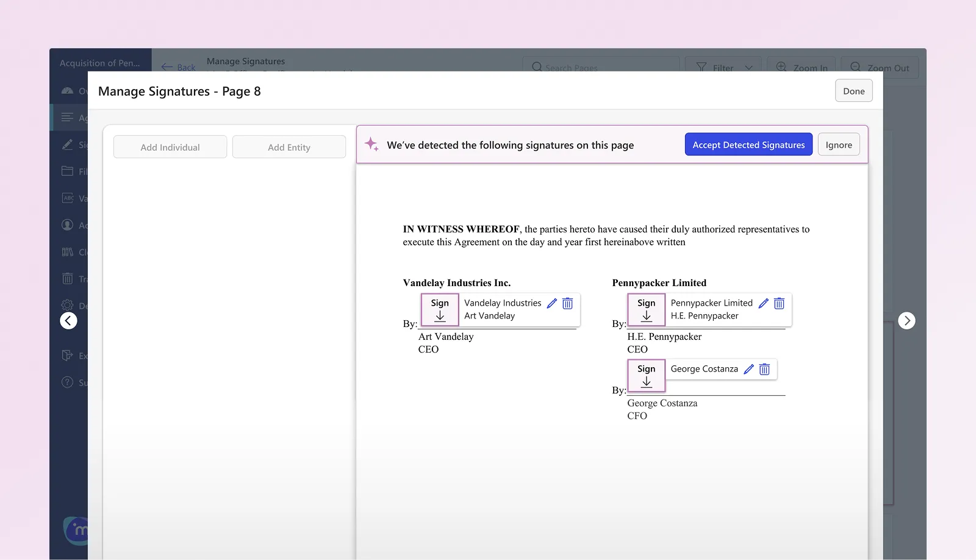Open help question mark in sidebar
This screenshot has width=976, height=560.
[x=68, y=382]
